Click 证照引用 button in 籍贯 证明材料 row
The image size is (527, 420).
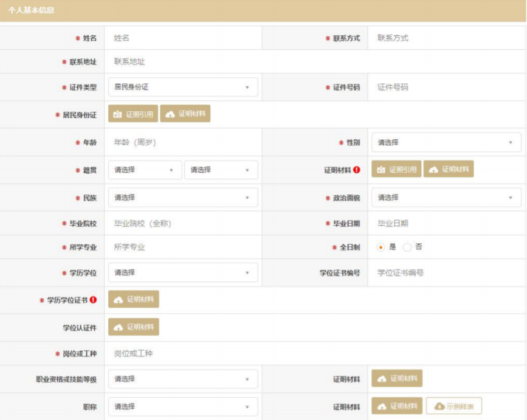396,170
